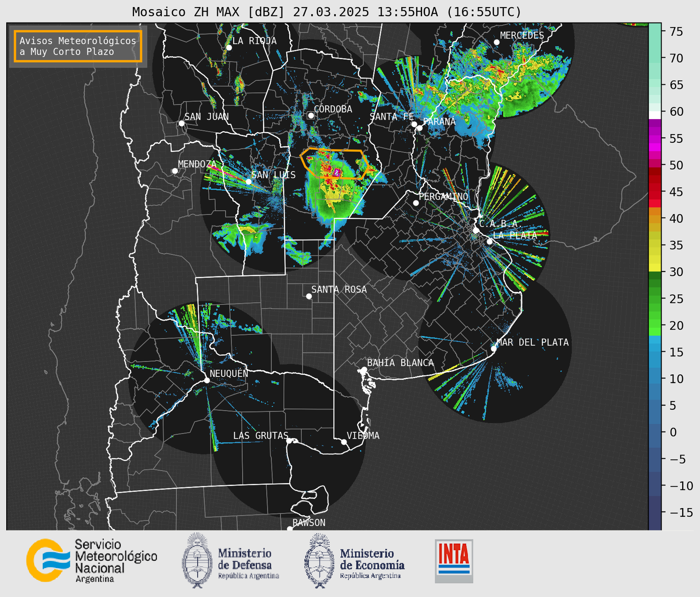Click the NEUQUÉN label text
The image size is (700, 597).
point(229,373)
